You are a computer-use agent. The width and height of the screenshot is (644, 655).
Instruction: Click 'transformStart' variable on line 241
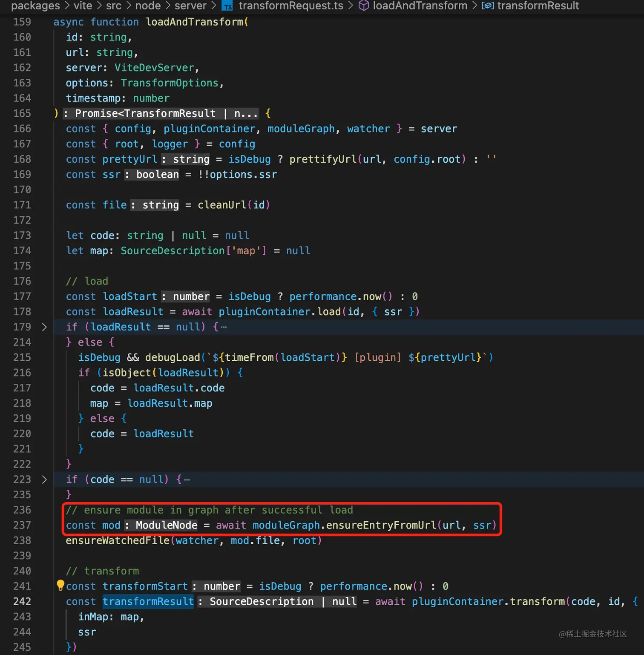145,586
